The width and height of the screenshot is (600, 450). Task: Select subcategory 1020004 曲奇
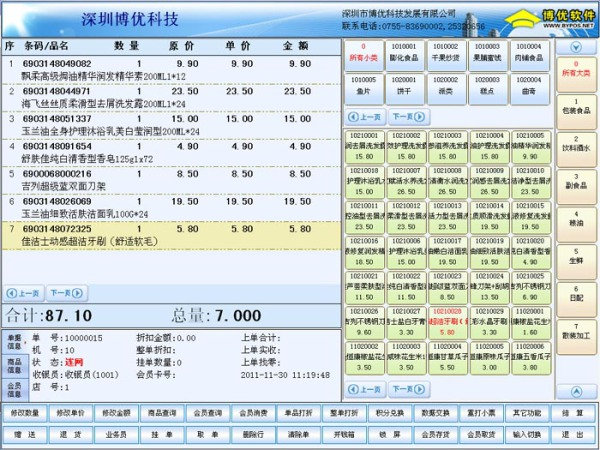click(x=530, y=89)
